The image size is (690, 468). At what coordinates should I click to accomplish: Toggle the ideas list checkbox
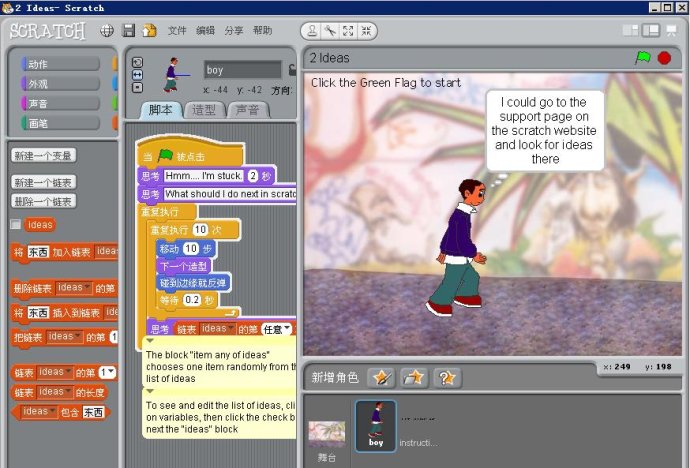click(x=16, y=224)
